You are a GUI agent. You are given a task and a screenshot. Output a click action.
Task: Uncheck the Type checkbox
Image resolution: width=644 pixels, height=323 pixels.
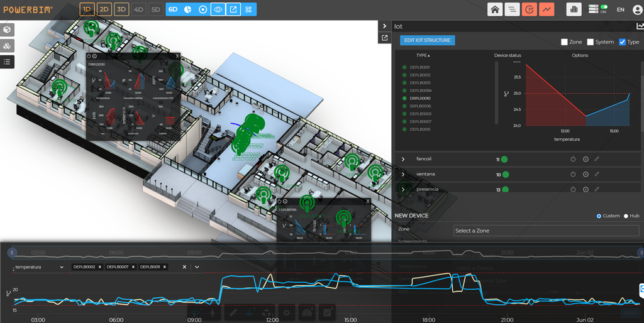point(622,42)
